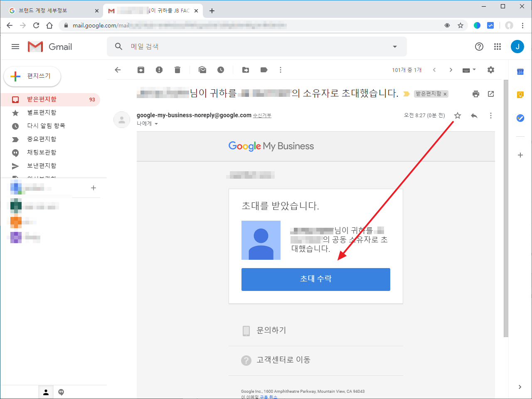532x399 pixels.
Task: Close the Gmail browser tab
Action: click(196, 11)
